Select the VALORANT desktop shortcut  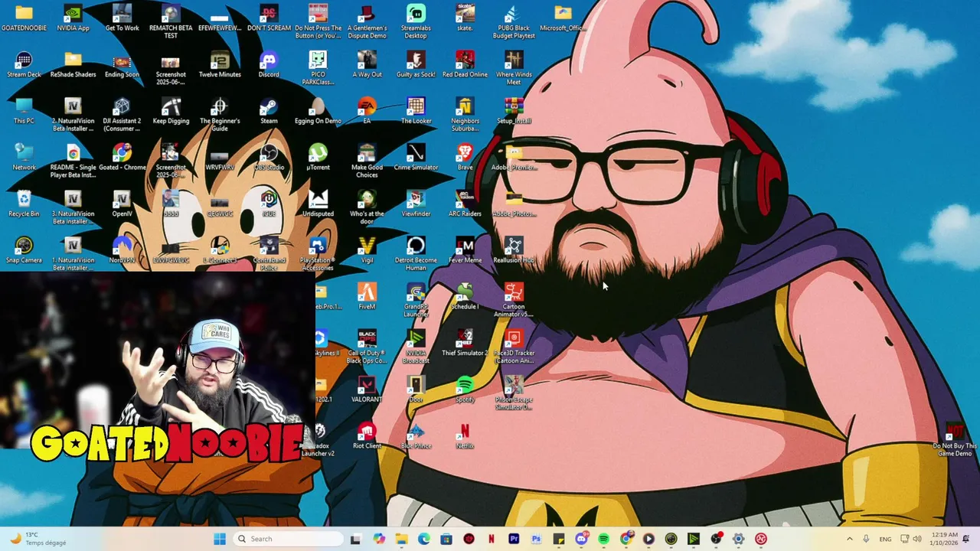tap(367, 390)
